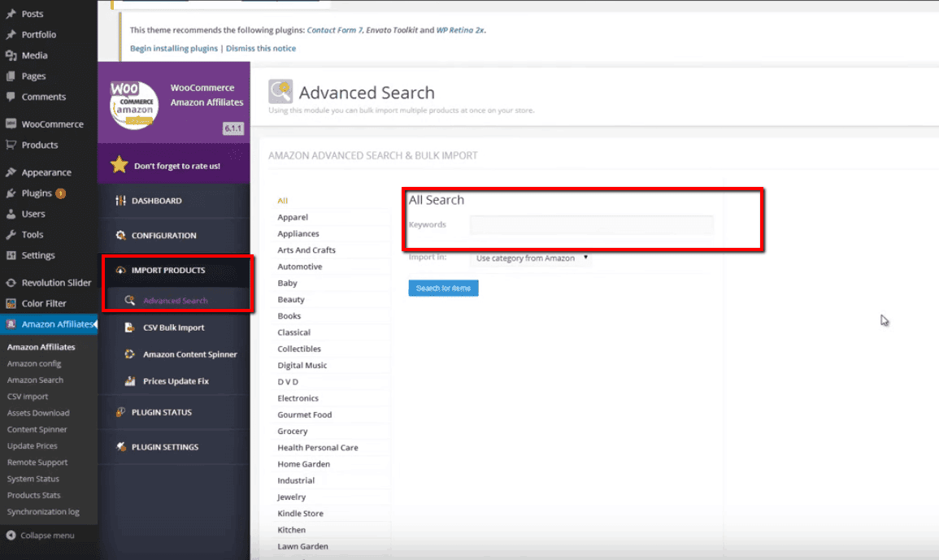This screenshot has height=560, width=939.
Task: Select the Electronics category
Action: point(298,398)
